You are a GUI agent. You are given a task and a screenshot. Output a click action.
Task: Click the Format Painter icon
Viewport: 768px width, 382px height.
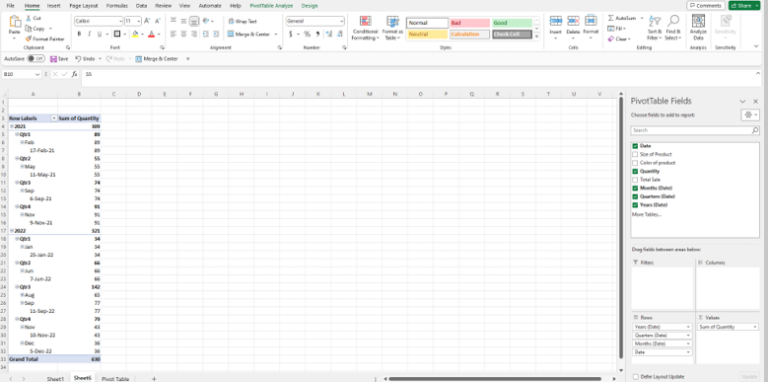point(29,39)
